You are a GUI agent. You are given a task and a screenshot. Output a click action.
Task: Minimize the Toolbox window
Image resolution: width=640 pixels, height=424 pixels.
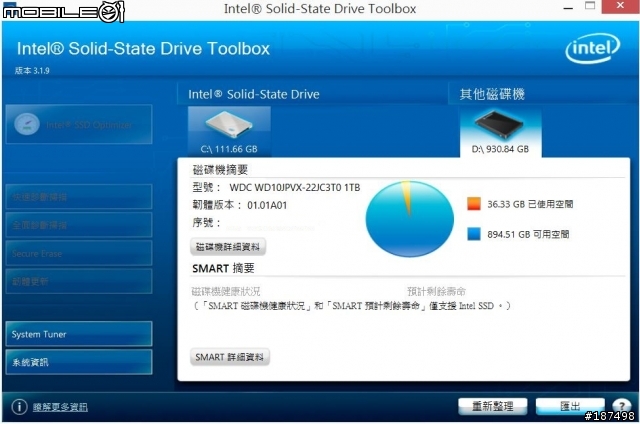tap(568, 7)
